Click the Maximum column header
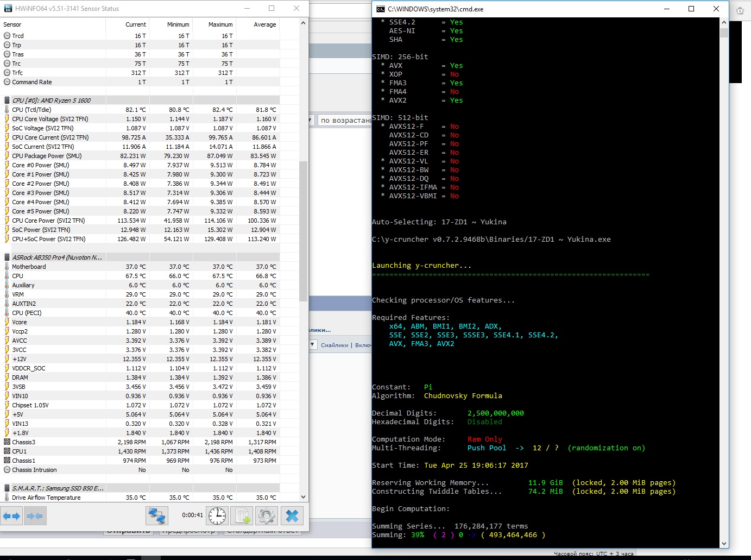Viewport: 751px width, 560px height. coord(220,24)
